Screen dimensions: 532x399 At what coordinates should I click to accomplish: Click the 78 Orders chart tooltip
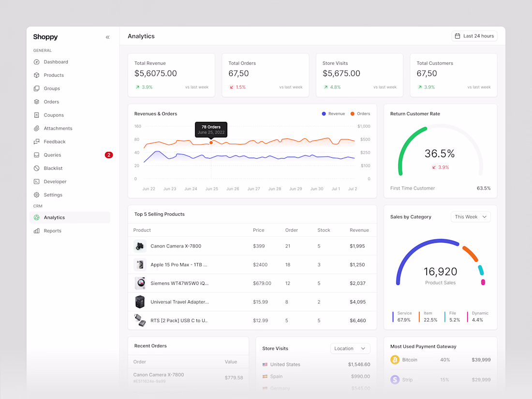point(211,130)
